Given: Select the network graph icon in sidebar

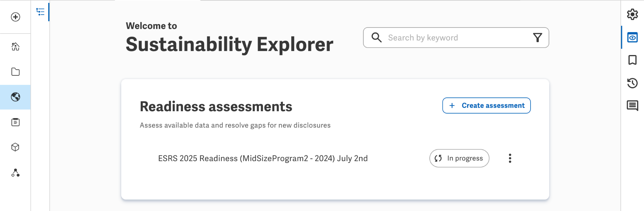Looking at the screenshot, I should coord(16,173).
